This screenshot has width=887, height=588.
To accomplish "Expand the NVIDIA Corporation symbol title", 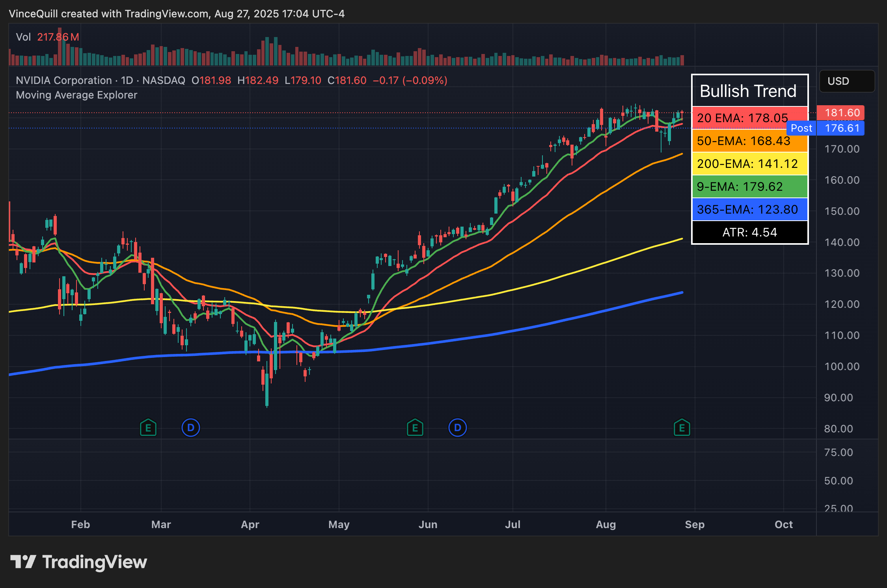I will click(x=63, y=80).
